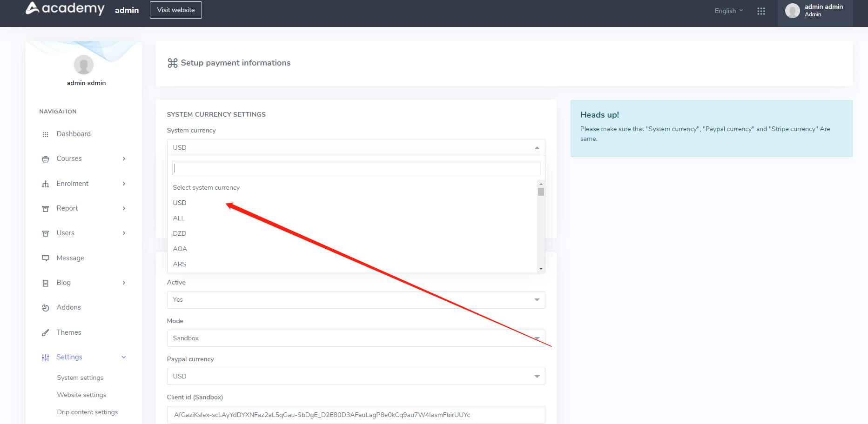The width and height of the screenshot is (868, 424).
Task: Click the Enrolment hierarchy icon
Action: click(x=45, y=184)
